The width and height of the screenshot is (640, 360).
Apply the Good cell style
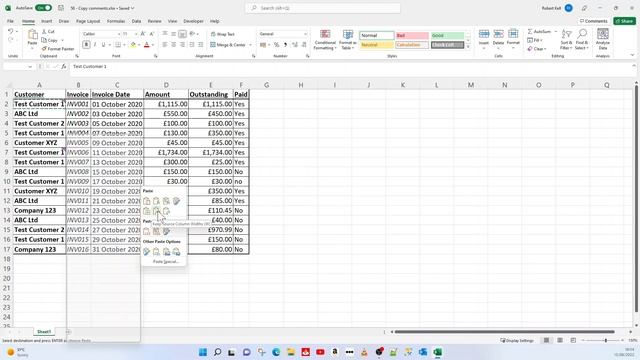tap(447, 36)
